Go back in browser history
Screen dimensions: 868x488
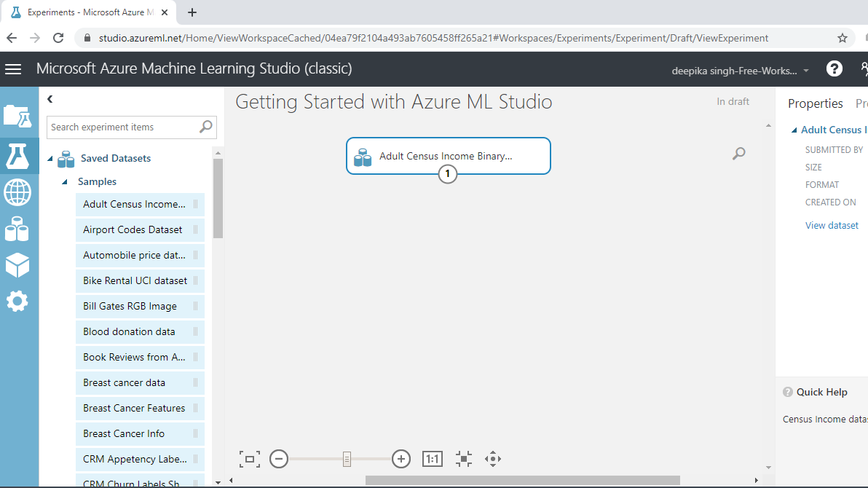click(x=12, y=38)
